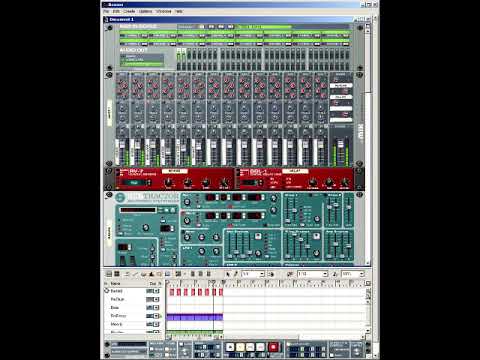The width and height of the screenshot is (480, 360).
Task: Click the MIDI input icon on the red-clip track
Action: pyautogui.click(x=107, y=291)
